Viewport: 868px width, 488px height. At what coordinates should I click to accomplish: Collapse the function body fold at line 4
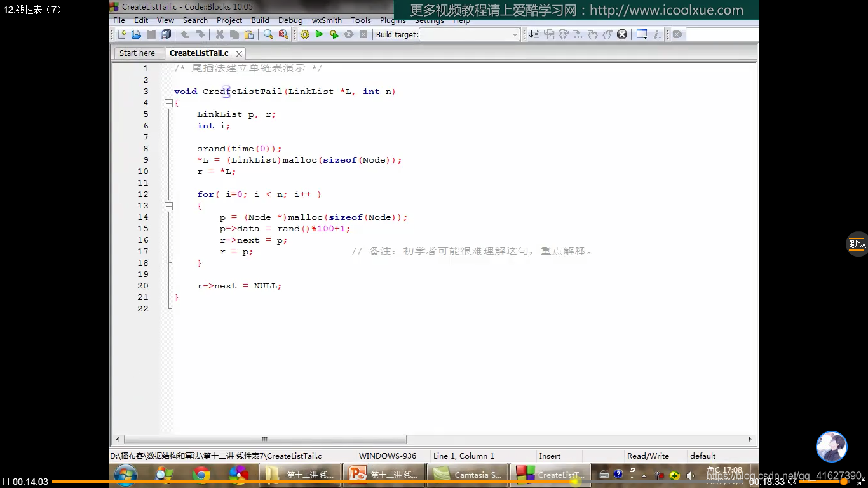168,103
